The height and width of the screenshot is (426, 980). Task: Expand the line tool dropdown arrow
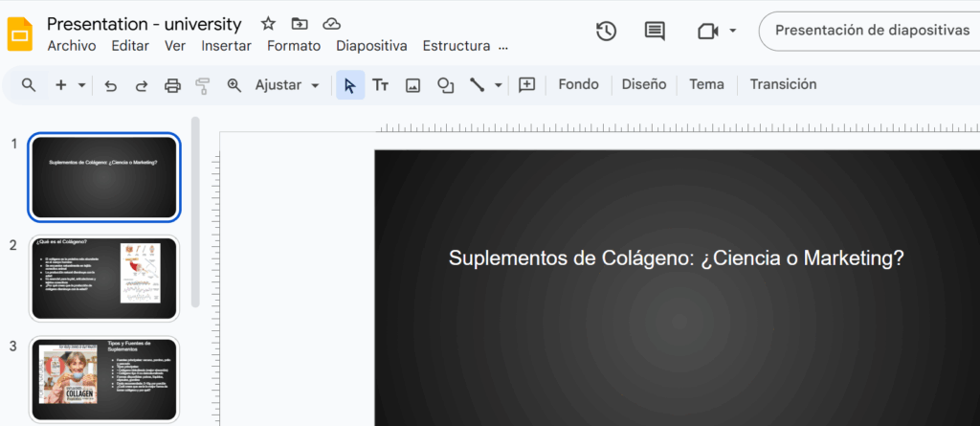click(x=499, y=85)
